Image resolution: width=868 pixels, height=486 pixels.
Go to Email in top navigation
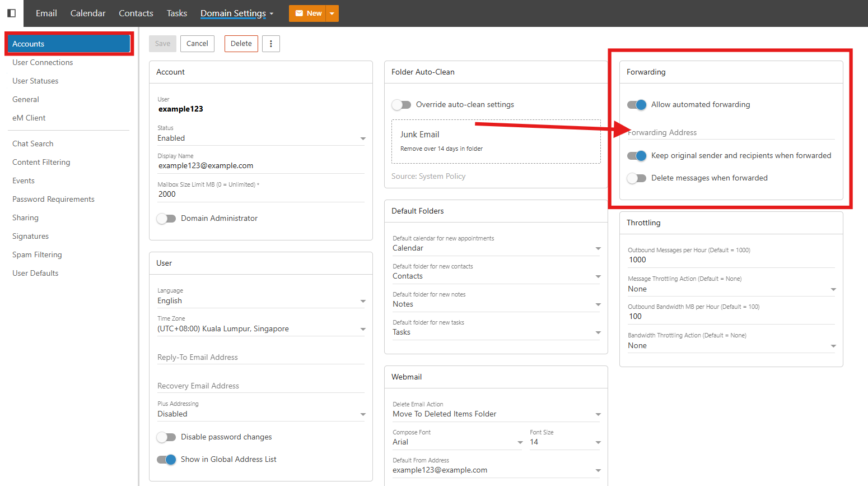point(46,13)
